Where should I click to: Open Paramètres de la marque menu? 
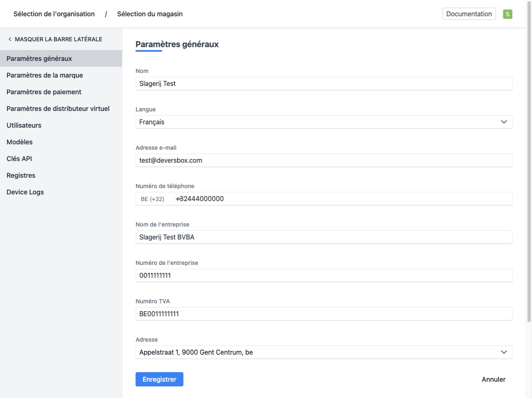[x=45, y=75]
